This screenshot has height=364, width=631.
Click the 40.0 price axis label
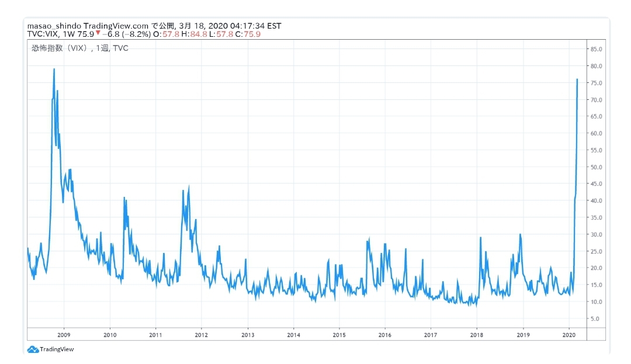click(x=596, y=201)
